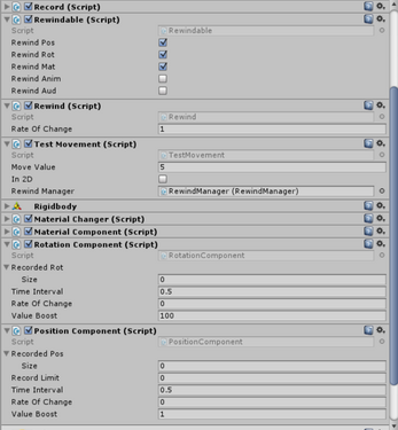The image size is (398, 430).
Task: Open gear menu for Material Changer script
Action: tap(381, 218)
